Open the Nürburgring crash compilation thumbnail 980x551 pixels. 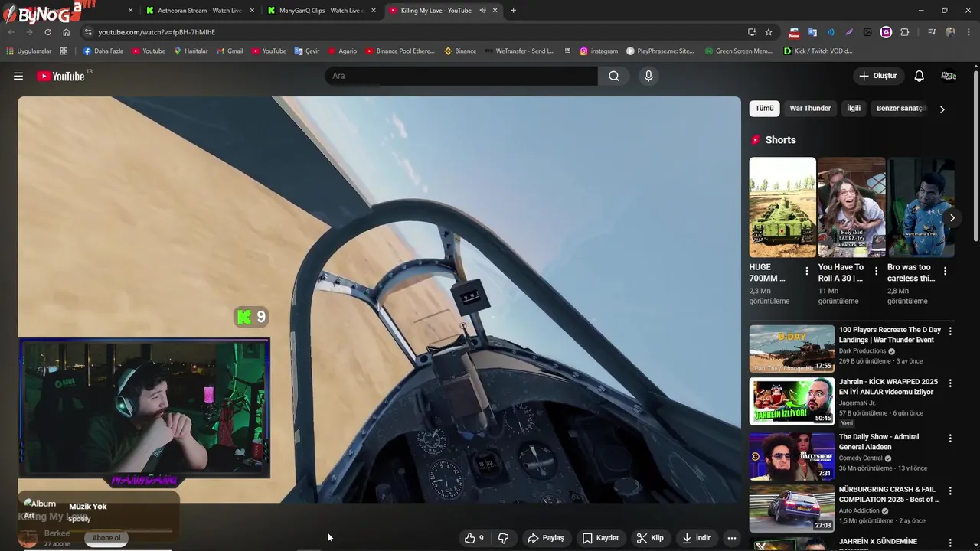(792, 508)
